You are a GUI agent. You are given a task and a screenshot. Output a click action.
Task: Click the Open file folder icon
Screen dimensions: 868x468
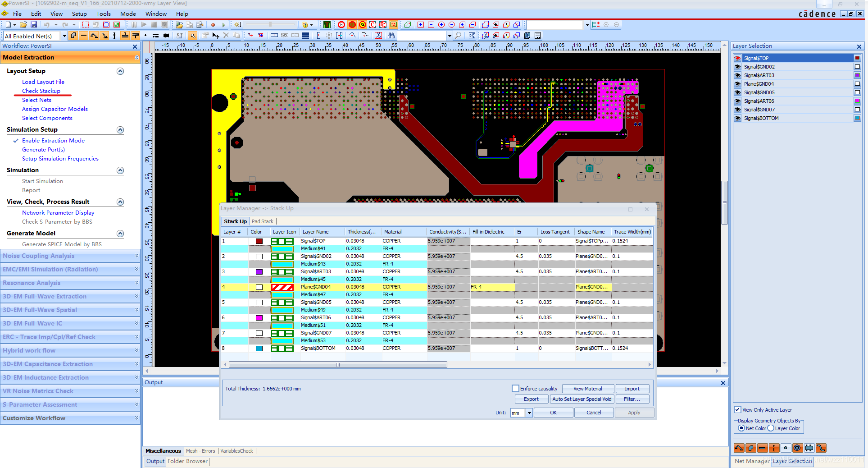point(23,25)
